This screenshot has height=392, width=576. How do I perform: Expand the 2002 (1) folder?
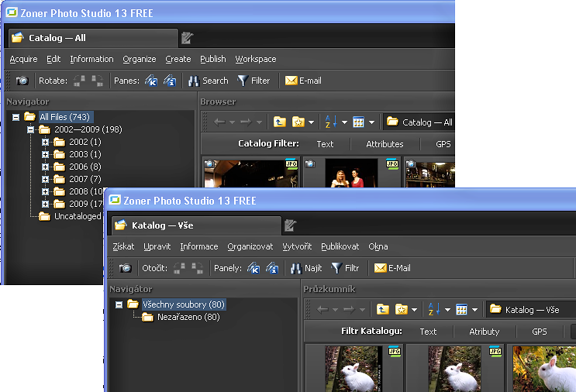point(45,142)
